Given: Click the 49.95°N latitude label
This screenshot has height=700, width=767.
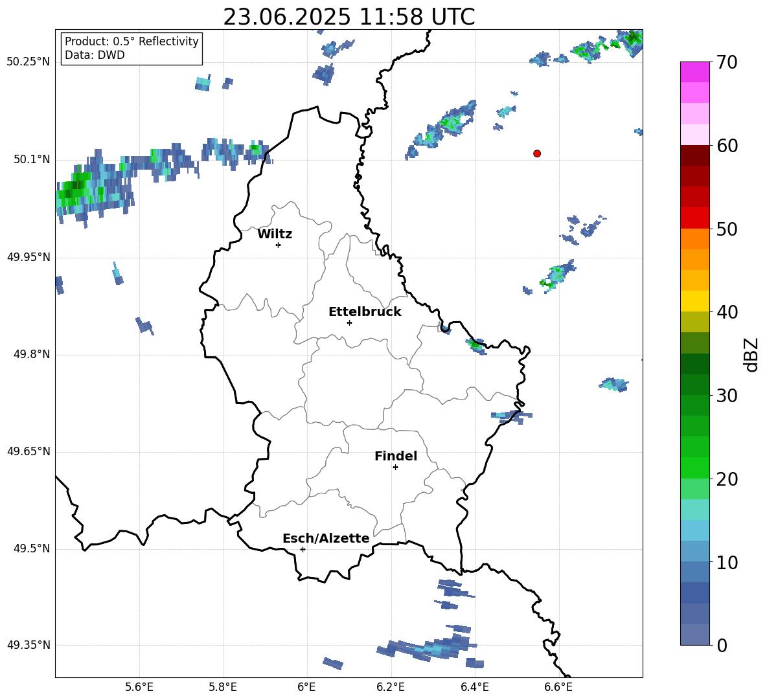Looking at the screenshot, I should [29, 257].
